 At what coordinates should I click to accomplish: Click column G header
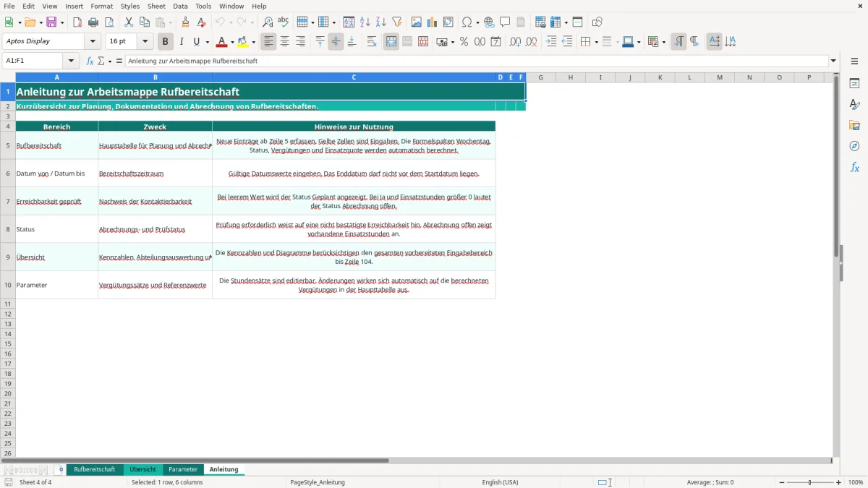540,77
